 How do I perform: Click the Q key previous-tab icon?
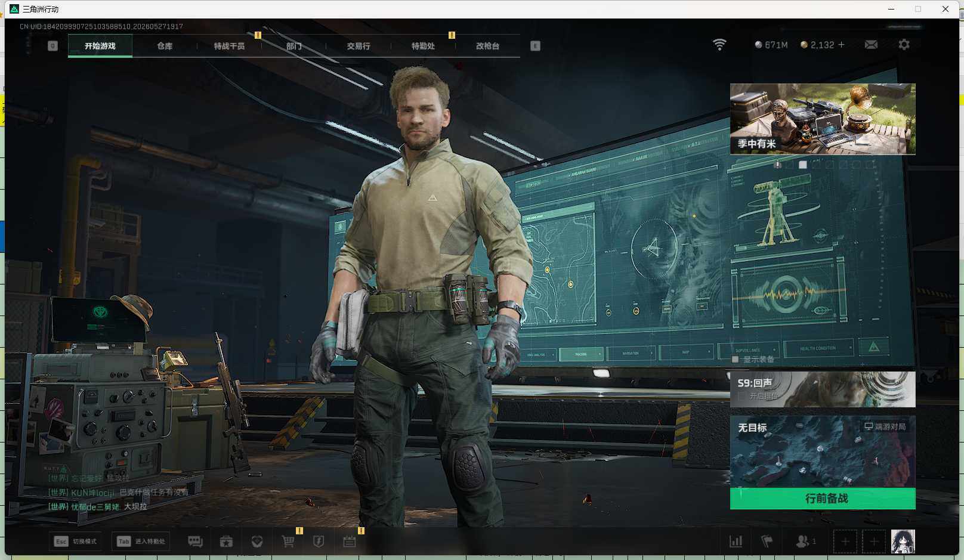pyautogui.click(x=52, y=46)
